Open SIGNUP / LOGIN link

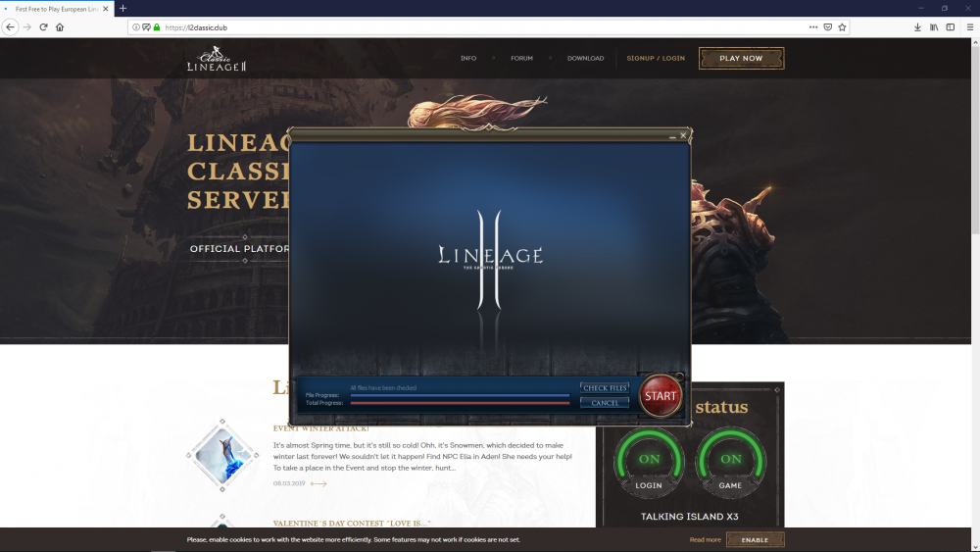click(x=656, y=58)
